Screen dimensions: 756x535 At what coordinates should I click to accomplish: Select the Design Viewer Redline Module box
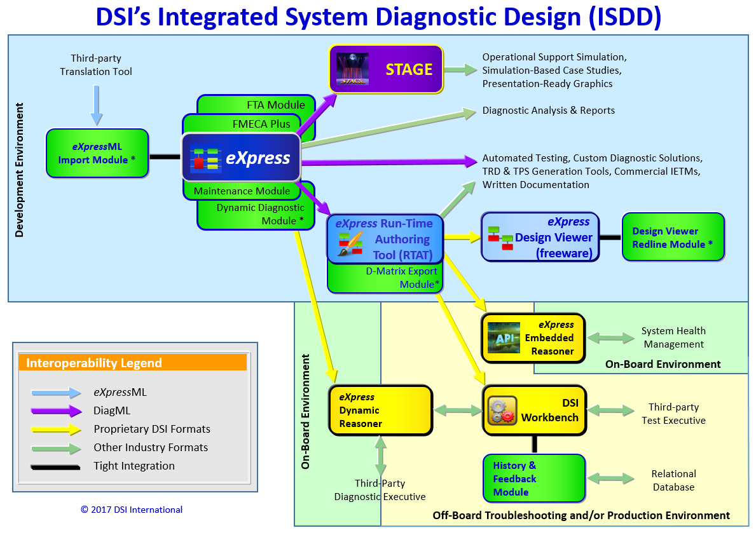[673, 237]
